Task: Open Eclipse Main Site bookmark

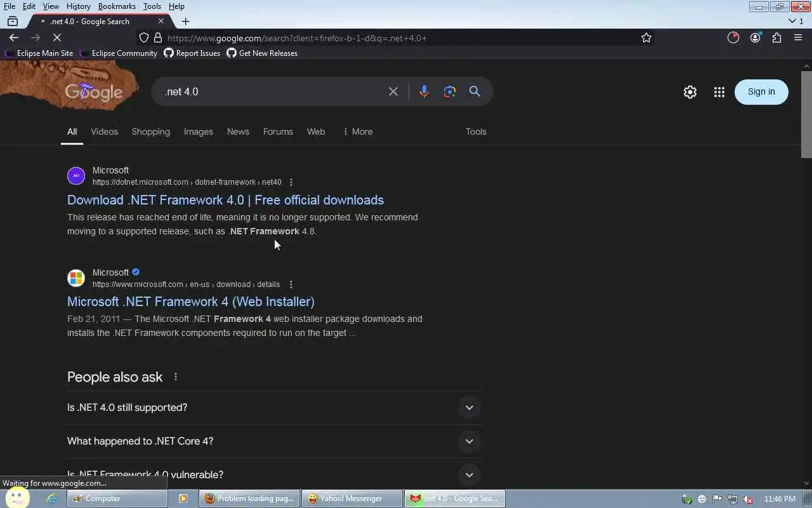Action: pyautogui.click(x=39, y=53)
